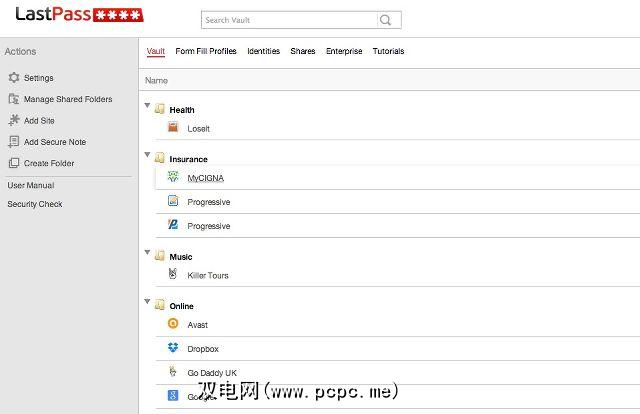640x414 pixels.
Task: Select the Online folder name
Action: pyautogui.click(x=182, y=306)
